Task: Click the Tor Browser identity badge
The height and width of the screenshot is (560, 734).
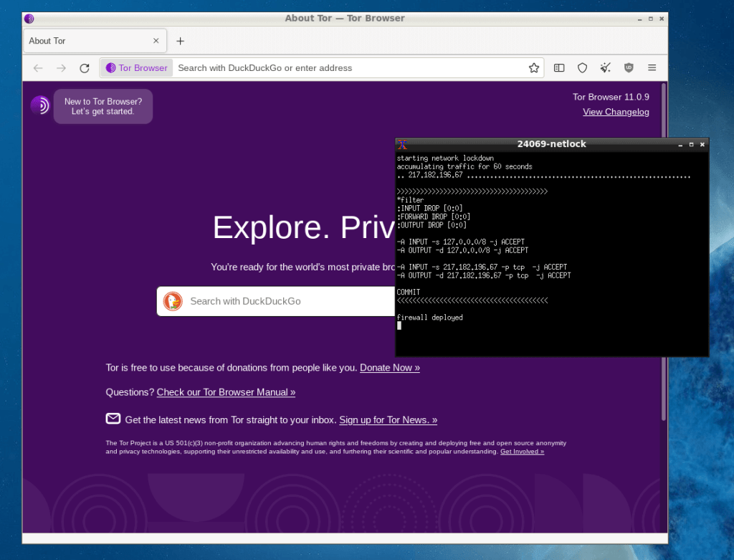Action: click(x=136, y=68)
